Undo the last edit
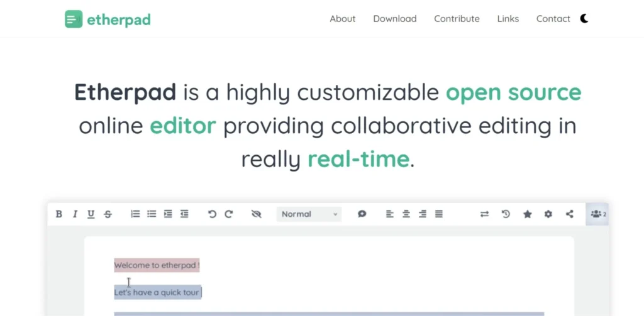 click(x=212, y=214)
